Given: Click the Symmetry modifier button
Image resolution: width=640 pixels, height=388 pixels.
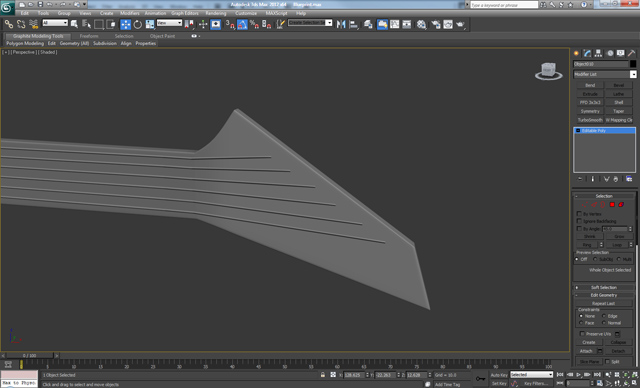Looking at the screenshot, I should [590, 111].
